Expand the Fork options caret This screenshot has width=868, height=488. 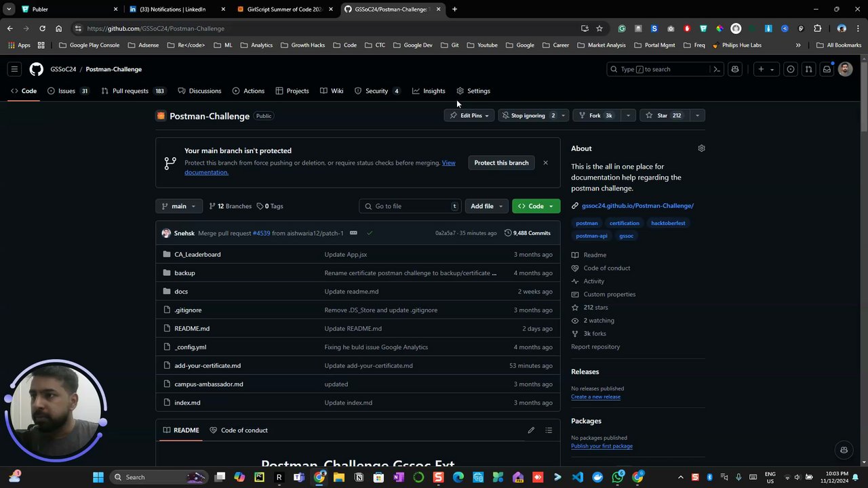tap(628, 116)
